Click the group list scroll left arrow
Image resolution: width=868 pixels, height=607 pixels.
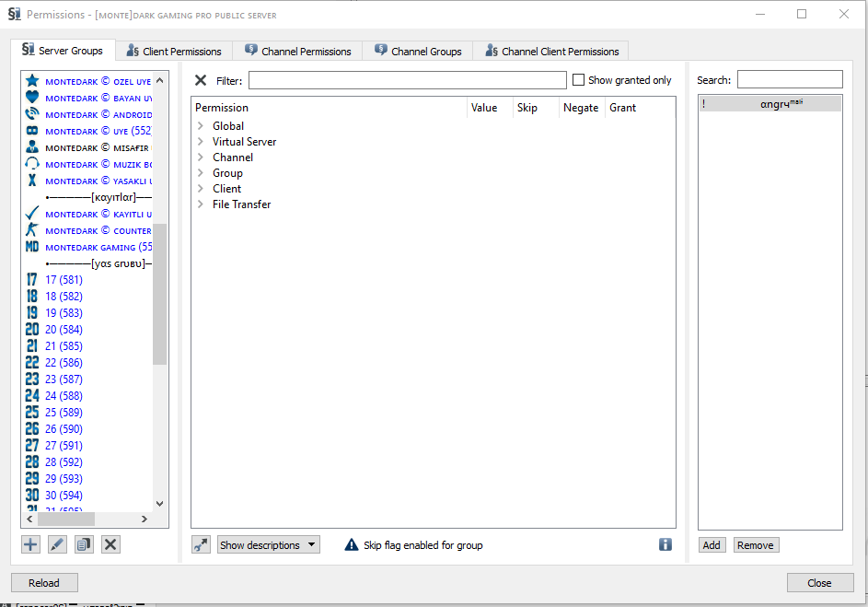29,519
